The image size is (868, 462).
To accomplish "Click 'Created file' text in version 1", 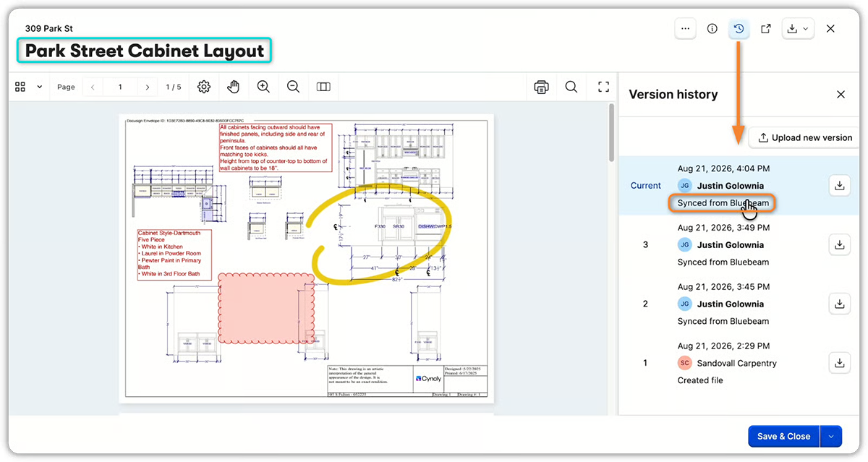I will pyautogui.click(x=700, y=380).
